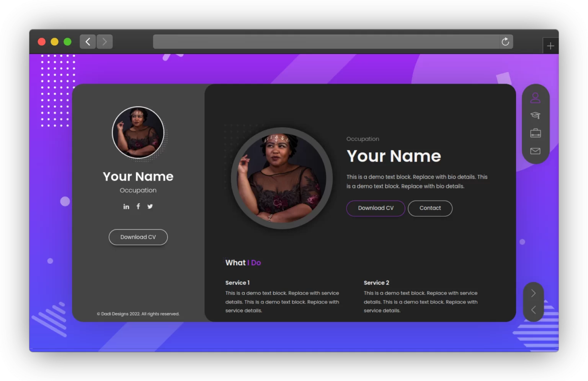The height and width of the screenshot is (381, 588).
Task: Click the Twitter bird icon
Action: [150, 206]
